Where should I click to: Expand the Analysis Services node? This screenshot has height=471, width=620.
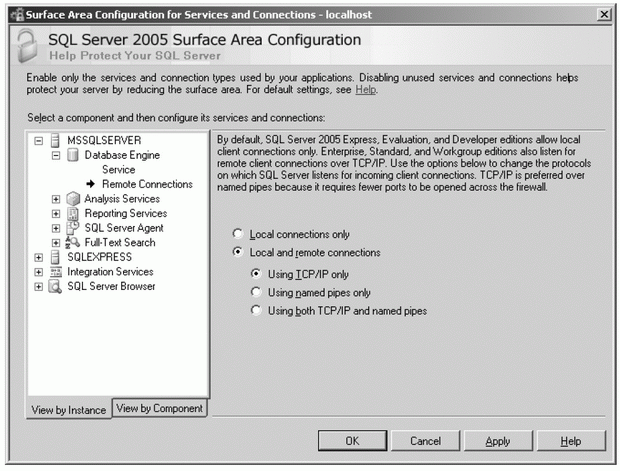[56, 199]
